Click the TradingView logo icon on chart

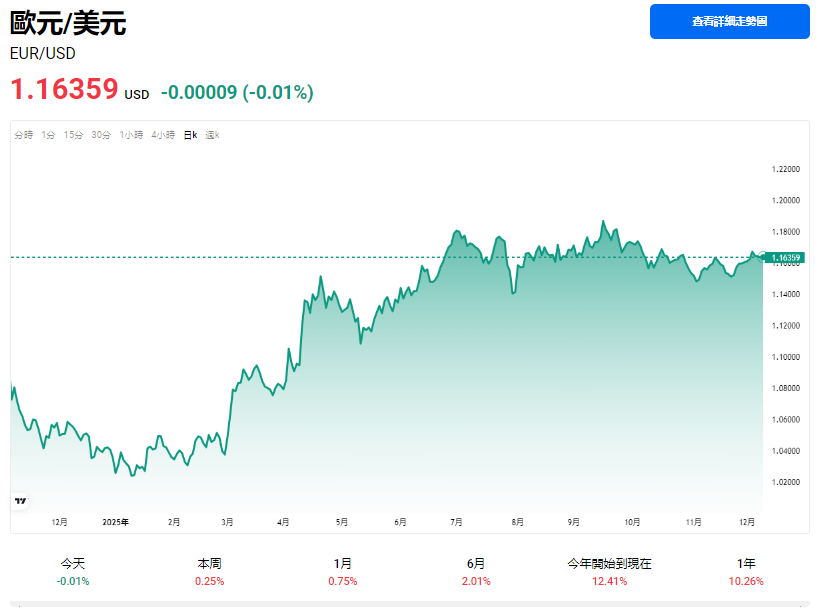pyautogui.click(x=20, y=500)
